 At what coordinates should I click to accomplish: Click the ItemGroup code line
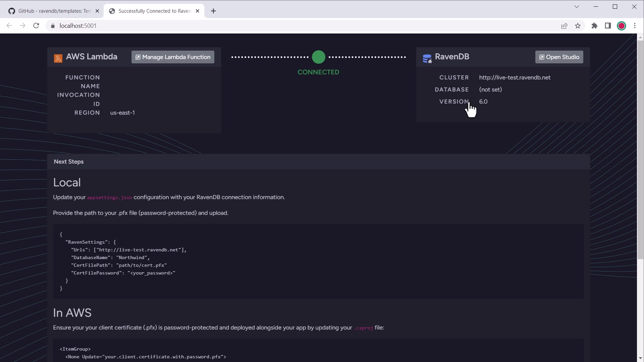[75, 349]
